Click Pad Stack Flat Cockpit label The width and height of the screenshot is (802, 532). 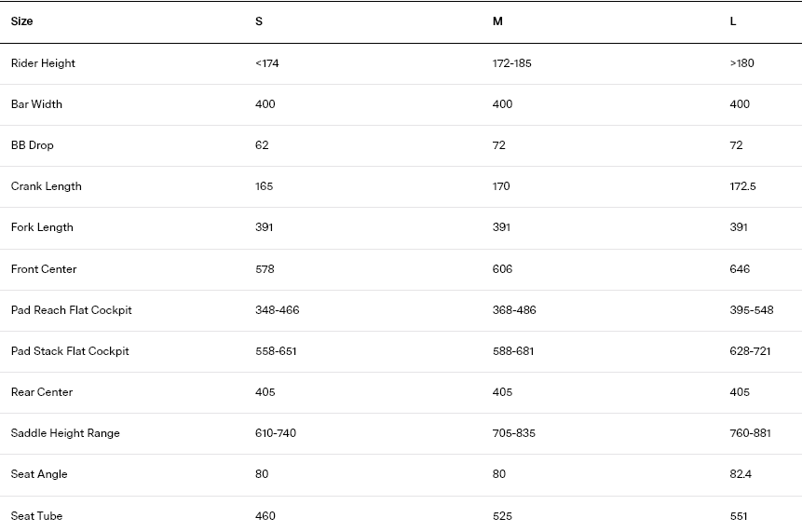[70, 351]
